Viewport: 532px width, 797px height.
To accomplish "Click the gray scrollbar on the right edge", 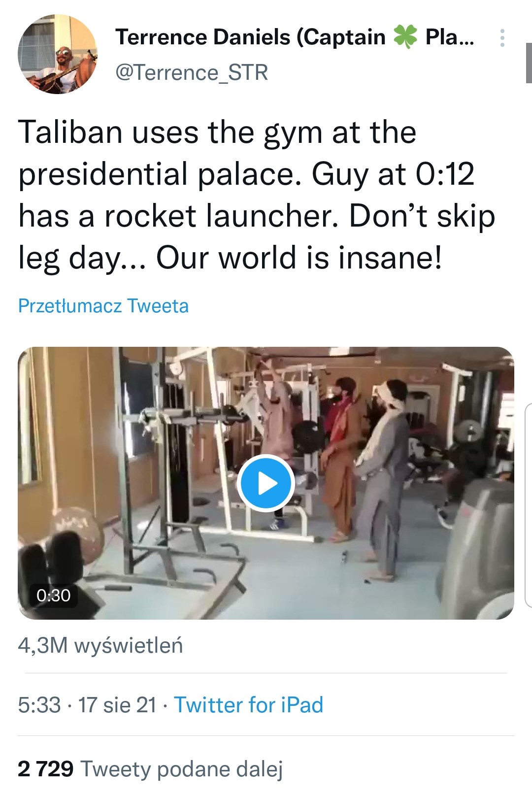I will coord(529,63).
